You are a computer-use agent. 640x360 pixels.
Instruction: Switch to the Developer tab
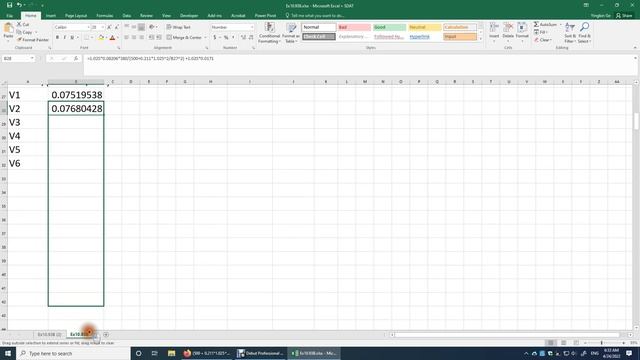coord(189,16)
